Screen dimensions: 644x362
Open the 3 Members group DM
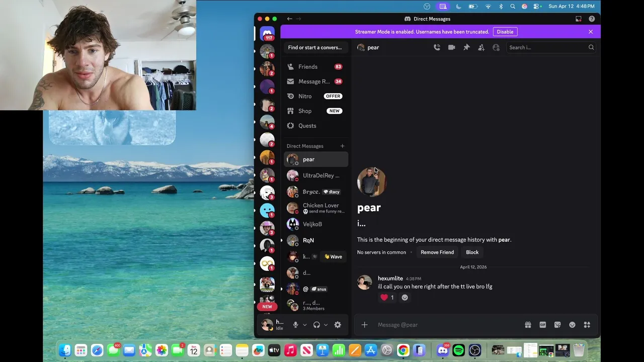point(316,305)
